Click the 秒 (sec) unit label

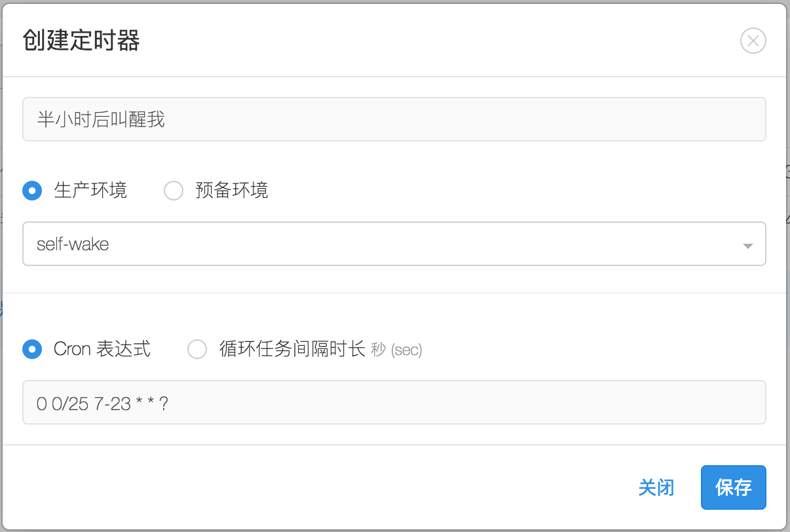396,350
